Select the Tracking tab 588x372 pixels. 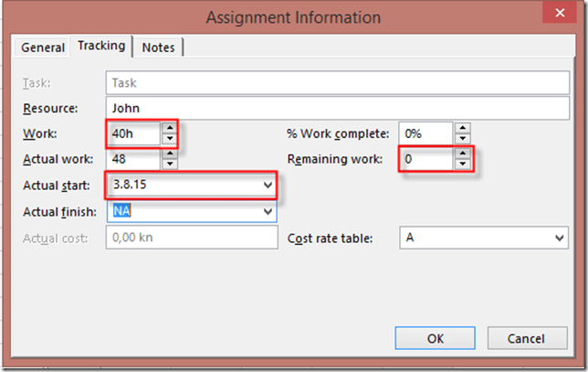[101, 46]
